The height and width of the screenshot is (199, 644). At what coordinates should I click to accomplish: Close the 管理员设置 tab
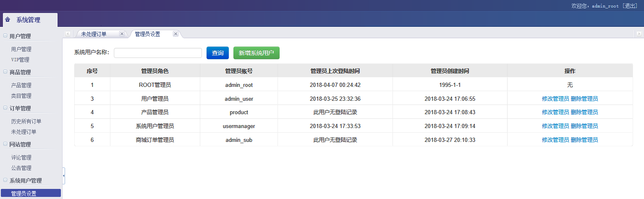coord(175,34)
